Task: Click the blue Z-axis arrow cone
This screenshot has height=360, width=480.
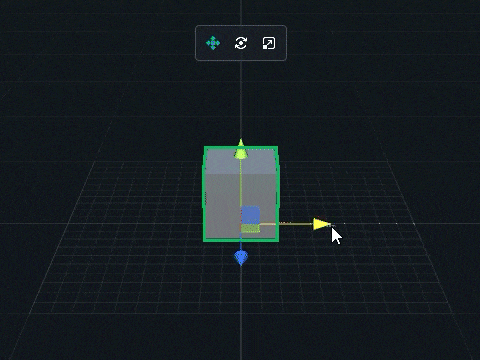Action: point(241,257)
